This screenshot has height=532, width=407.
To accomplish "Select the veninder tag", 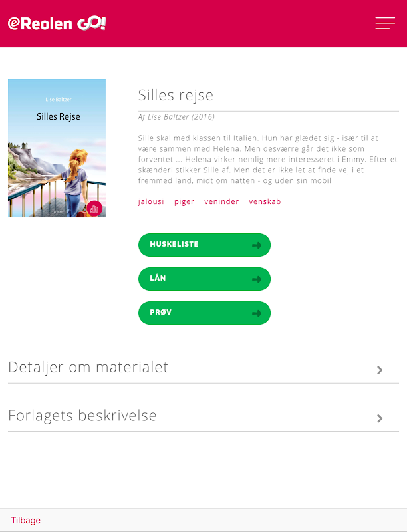I will coord(221,201).
